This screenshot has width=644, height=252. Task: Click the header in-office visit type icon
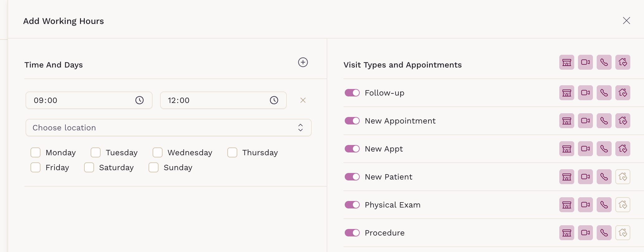pyautogui.click(x=566, y=62)
